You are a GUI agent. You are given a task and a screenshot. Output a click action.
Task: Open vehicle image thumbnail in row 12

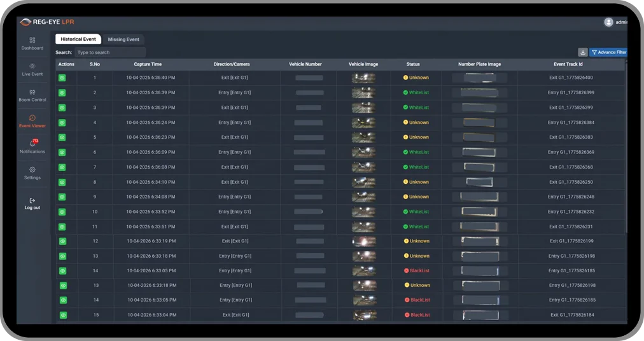[x=364, y=241]
